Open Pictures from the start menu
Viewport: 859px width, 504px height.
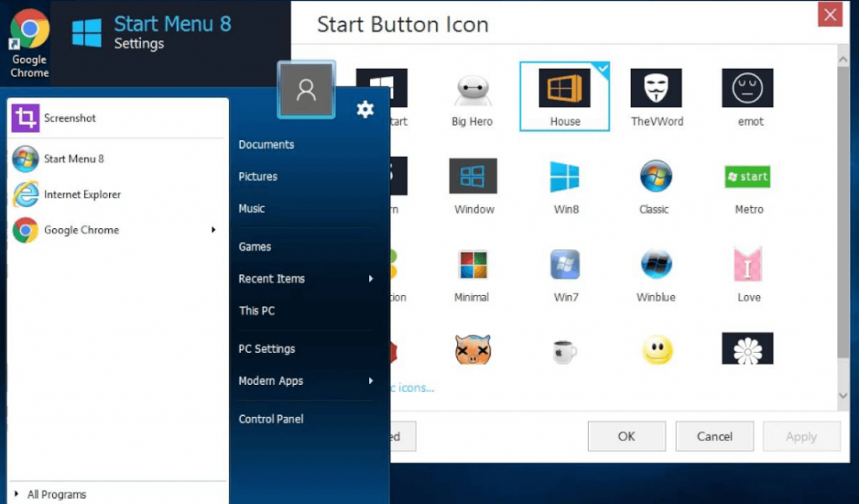(x=258, y=176)
